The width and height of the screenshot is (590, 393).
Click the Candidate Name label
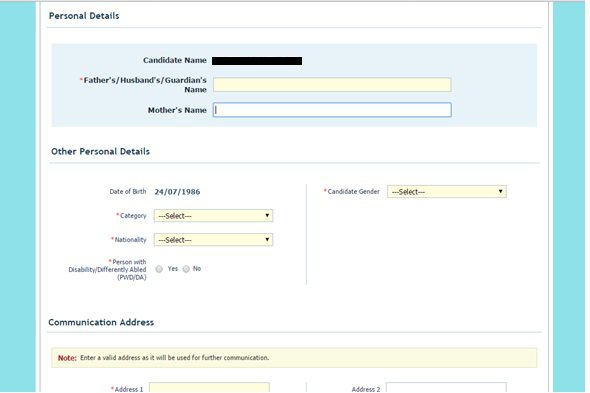(x=175, y=60)
